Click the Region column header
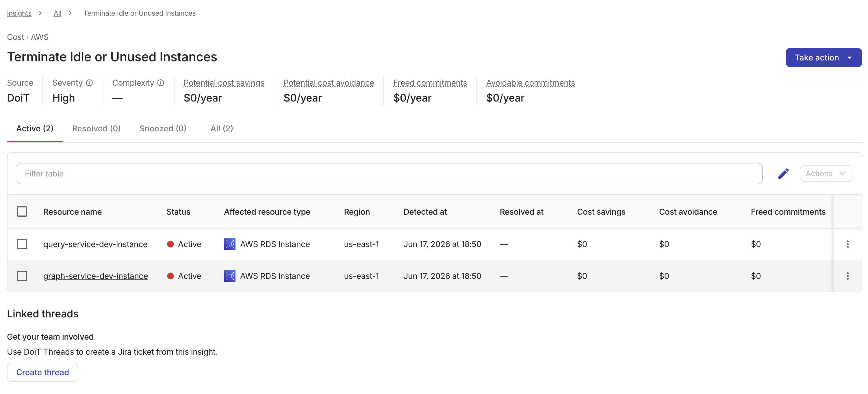868x394 pixels. (x=357, y=211)
